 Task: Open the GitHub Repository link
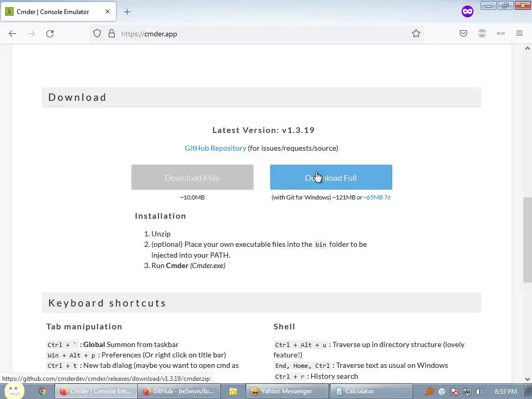coord(216,148)
